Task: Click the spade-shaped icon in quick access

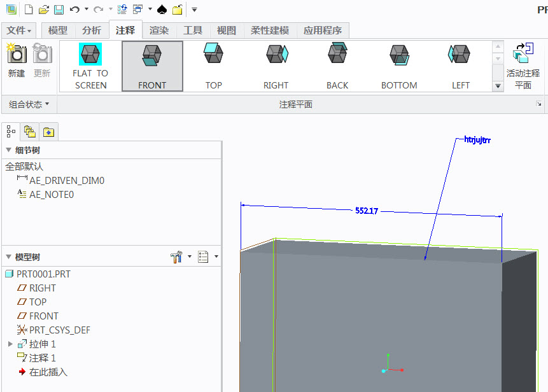Action: (x=162, y=10)
